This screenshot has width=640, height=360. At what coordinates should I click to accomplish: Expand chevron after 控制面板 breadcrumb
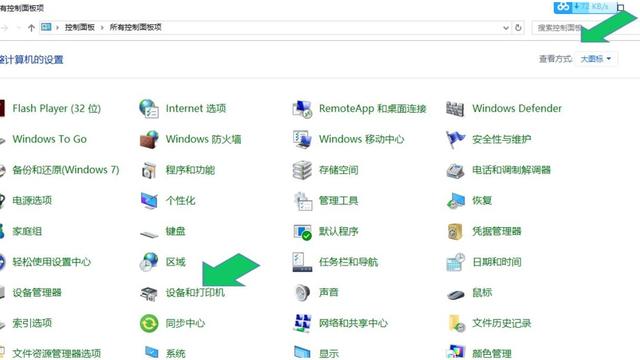102,27
